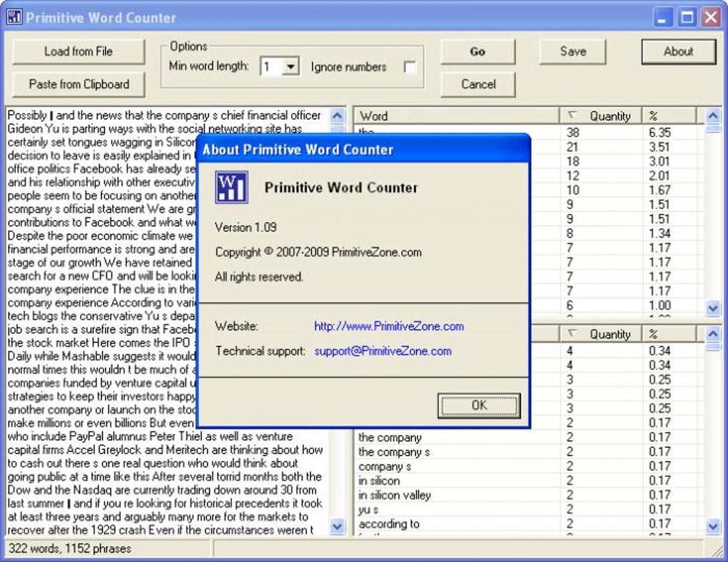Sort upper table by % column
This screenshot has height=562, width=728.
669,116
